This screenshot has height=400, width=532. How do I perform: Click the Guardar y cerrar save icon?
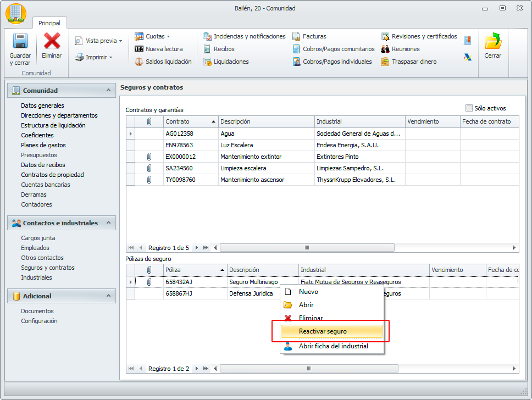pos(20,43)
